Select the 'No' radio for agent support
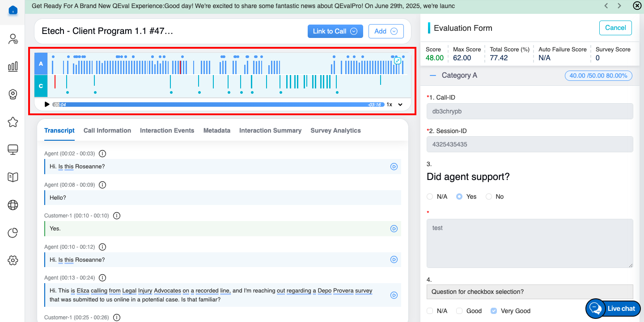The width and height of the screenshot is (644, 322). tap(489, 197)
